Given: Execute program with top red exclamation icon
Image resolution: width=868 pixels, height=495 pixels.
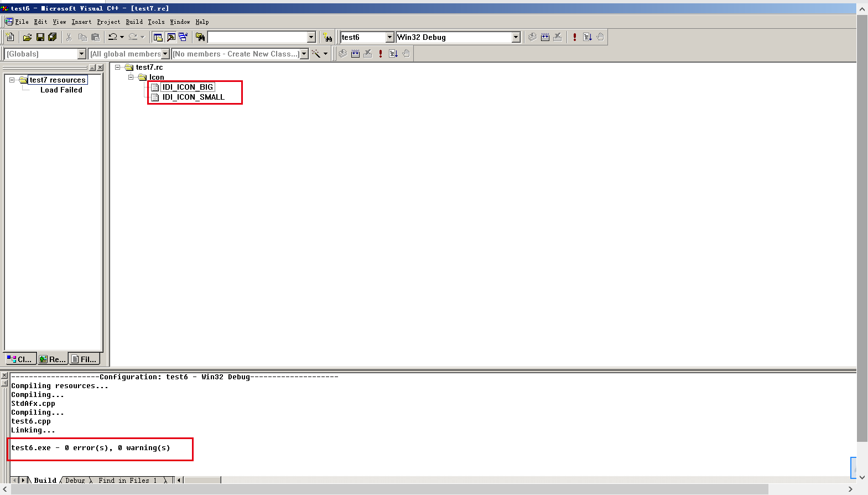Looking at the screenshot, I should coord(575,37).
